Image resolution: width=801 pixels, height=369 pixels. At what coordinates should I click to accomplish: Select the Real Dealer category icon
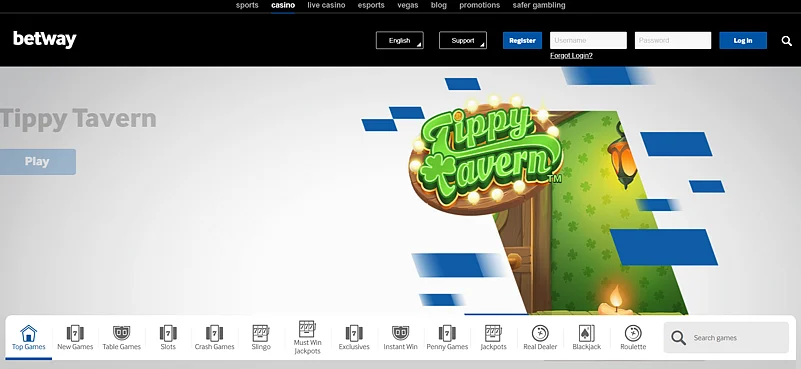pyautogui.click(x=540, y=333)
